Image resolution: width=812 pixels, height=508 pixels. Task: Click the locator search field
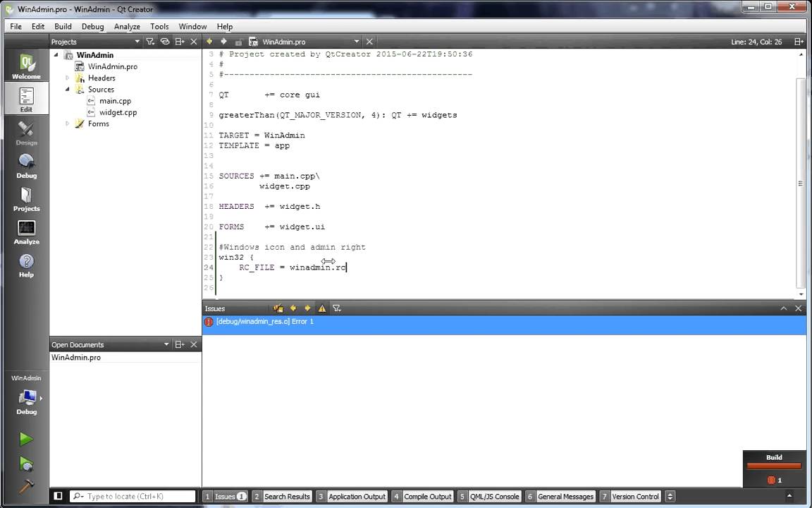(x=133, y=496)
